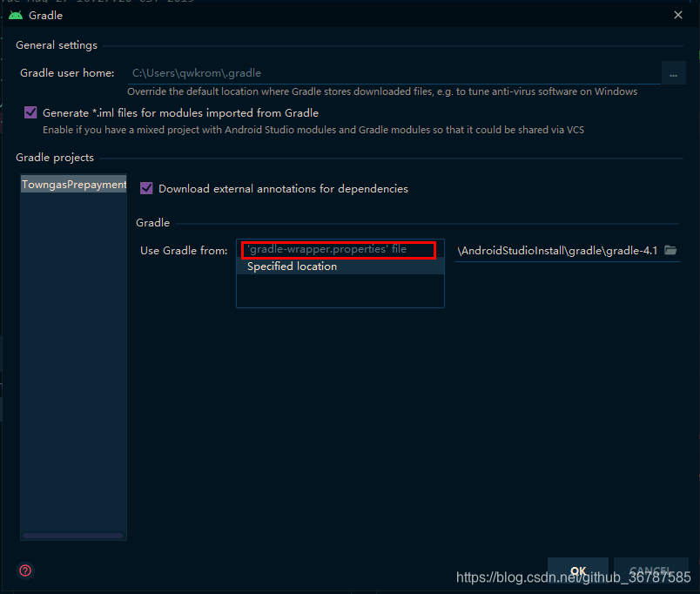
Task: Toggle Download external annotations checkbox
Action: (146, 188)
